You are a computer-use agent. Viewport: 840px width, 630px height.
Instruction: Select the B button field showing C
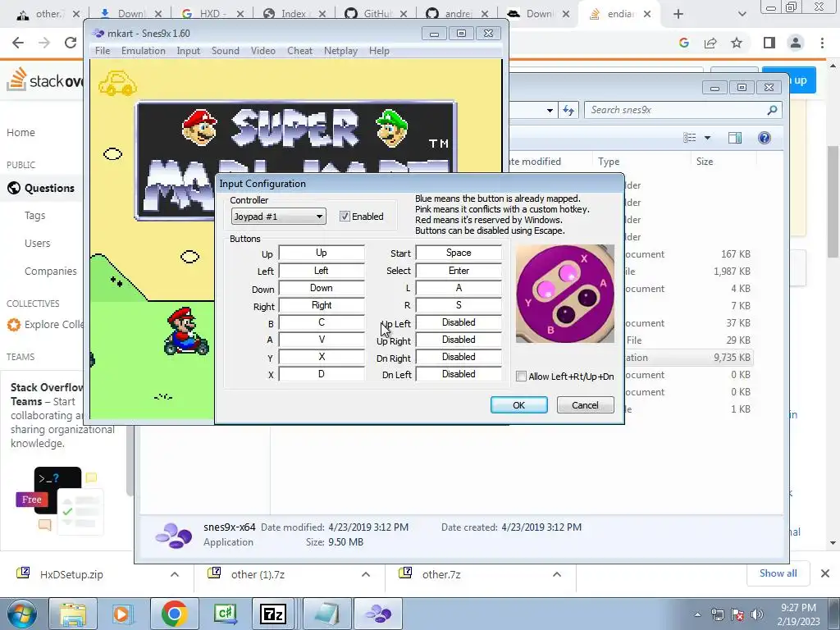(x=322, y=322)
